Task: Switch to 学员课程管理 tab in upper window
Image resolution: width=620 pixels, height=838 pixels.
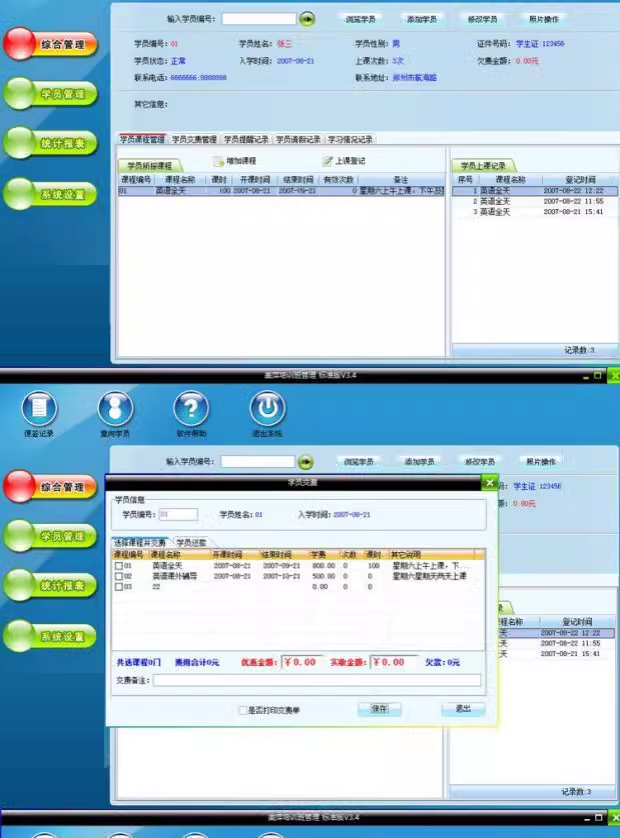Action: tap(142, 139)
